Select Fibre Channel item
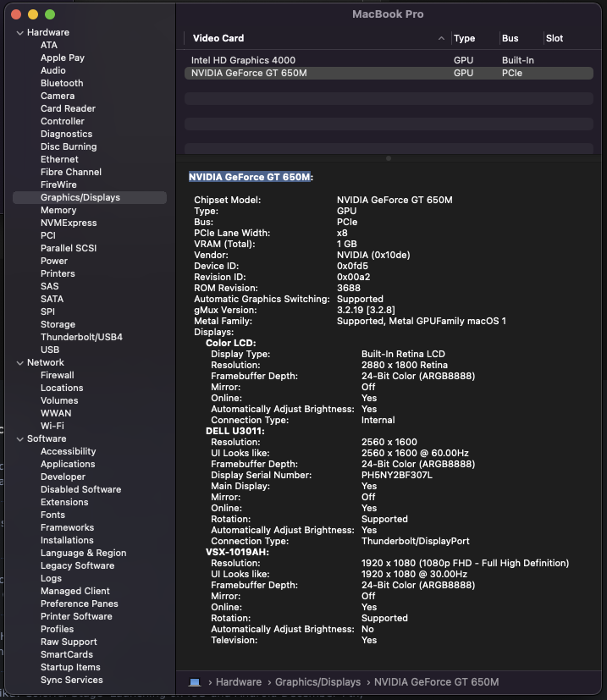607x700 pixels. [71, 172]
